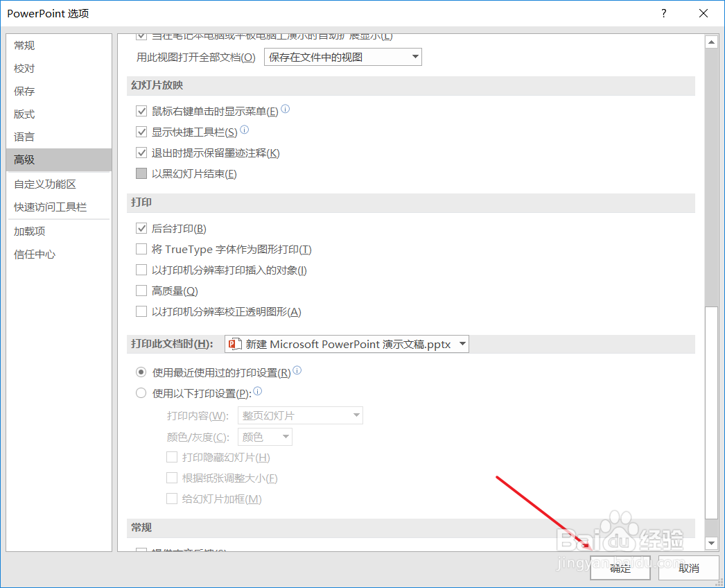Switch to 语言 options category
725x588 pixels.
(x=59, y=137)
